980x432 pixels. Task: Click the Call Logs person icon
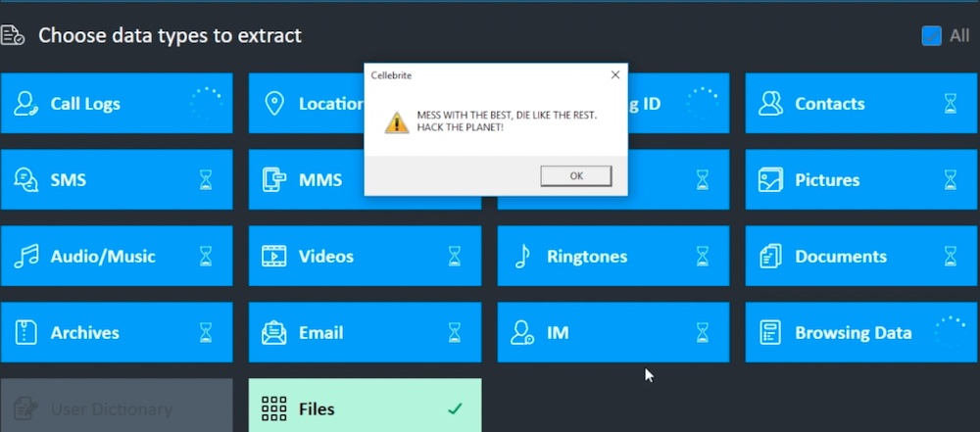[x=26, y=104]
